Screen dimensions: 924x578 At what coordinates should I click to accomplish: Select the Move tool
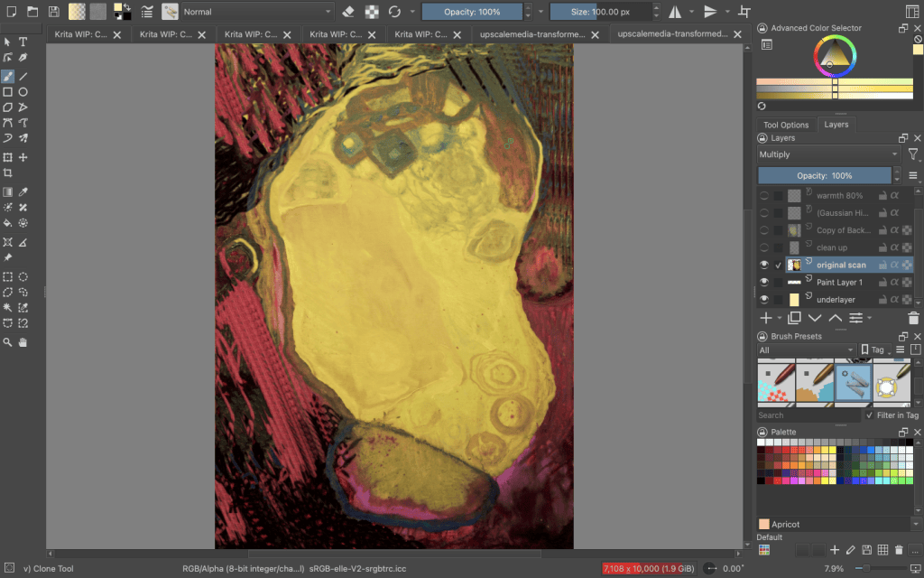23,157
